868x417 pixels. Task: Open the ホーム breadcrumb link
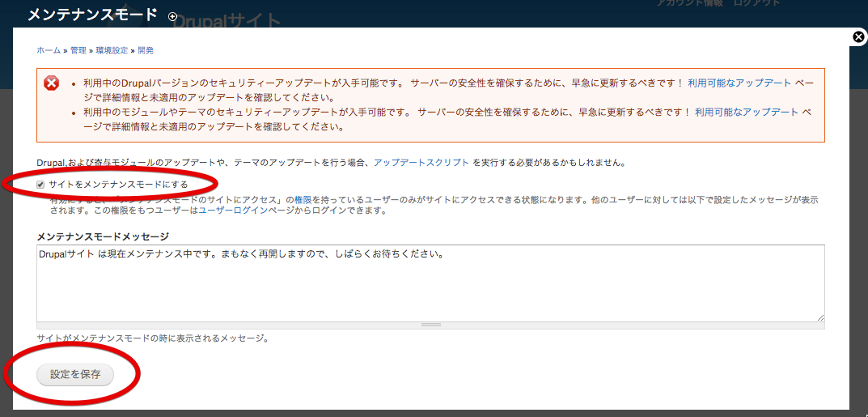tap(49, 50)
